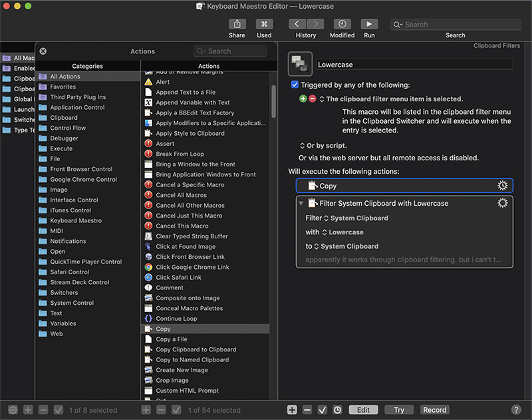The height and width of the screenshot is (420, 532).
Task: Open the 'to System Clipboard' destination dropdown
Action: pyautogui.click(x=346, y=246)
